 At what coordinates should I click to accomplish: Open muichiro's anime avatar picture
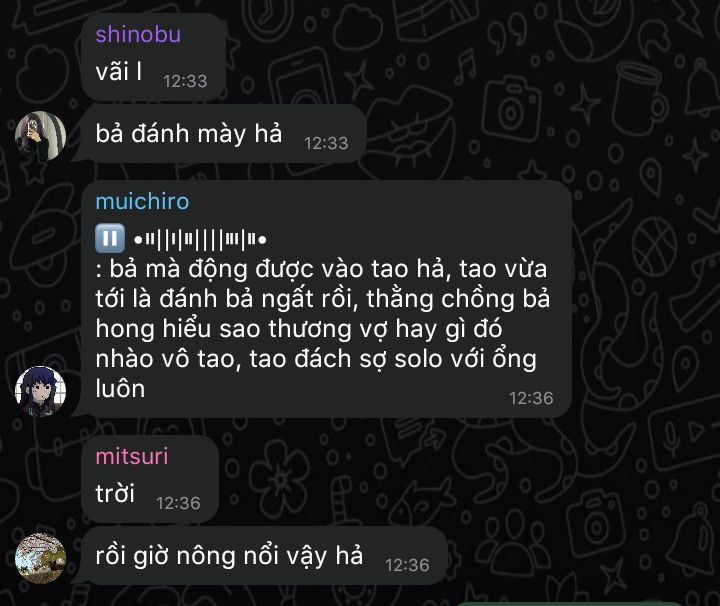pyautogui.click(x=40, y=391)
